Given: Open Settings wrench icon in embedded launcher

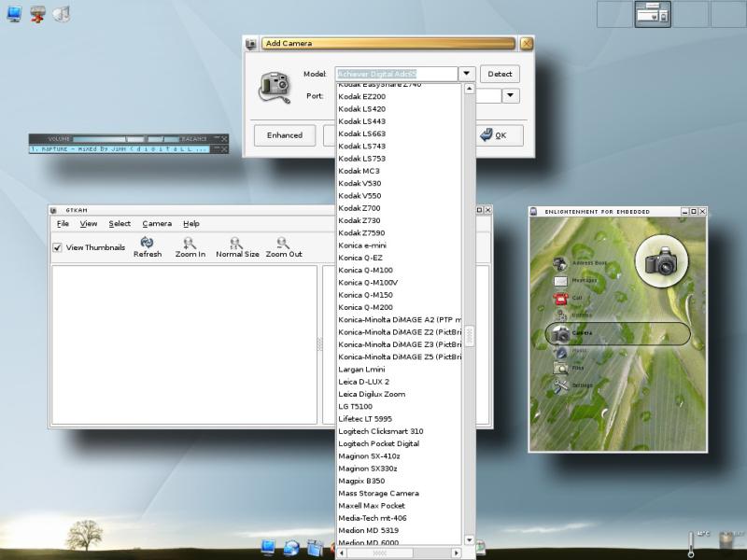Looking at the screenshot, I should 560,385.
